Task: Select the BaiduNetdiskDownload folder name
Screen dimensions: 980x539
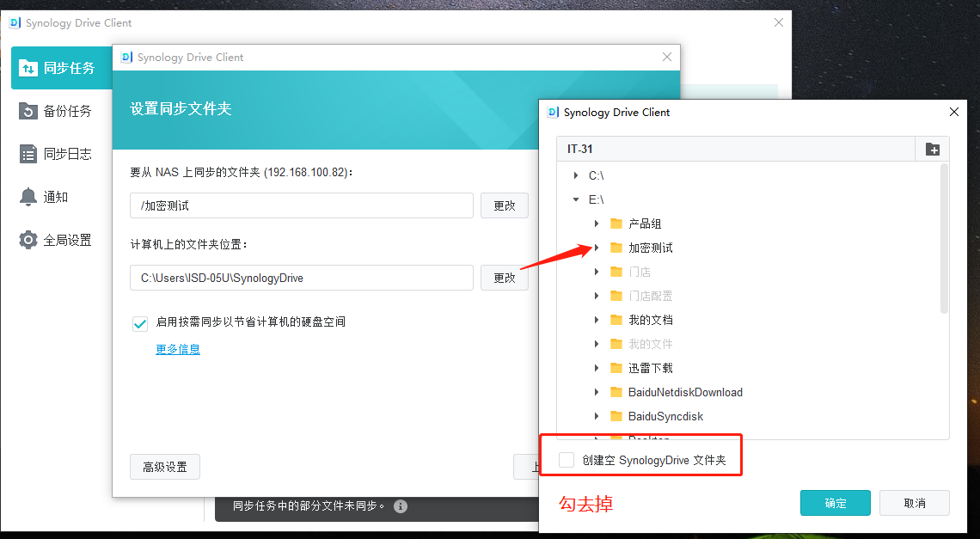Action: (686, 392)
